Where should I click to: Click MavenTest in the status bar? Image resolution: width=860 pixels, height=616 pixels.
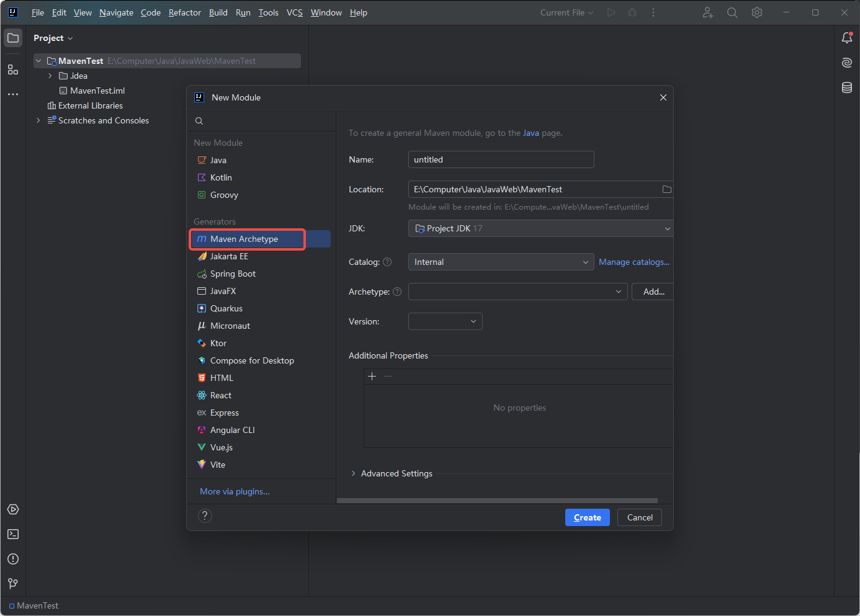click(x=34, y=605)
